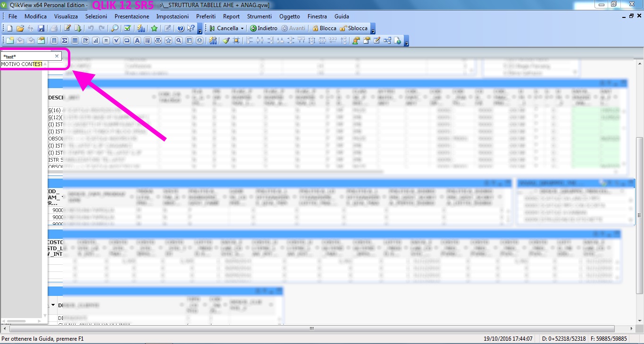Open the File menu
This screenshot has width=644, height=344.
tap(13, 16)
